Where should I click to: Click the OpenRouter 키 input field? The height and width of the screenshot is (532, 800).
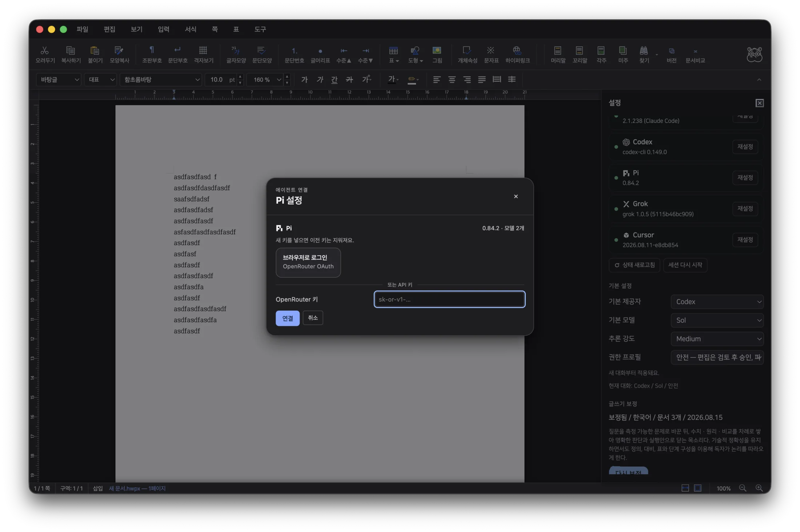coord(449,299)
